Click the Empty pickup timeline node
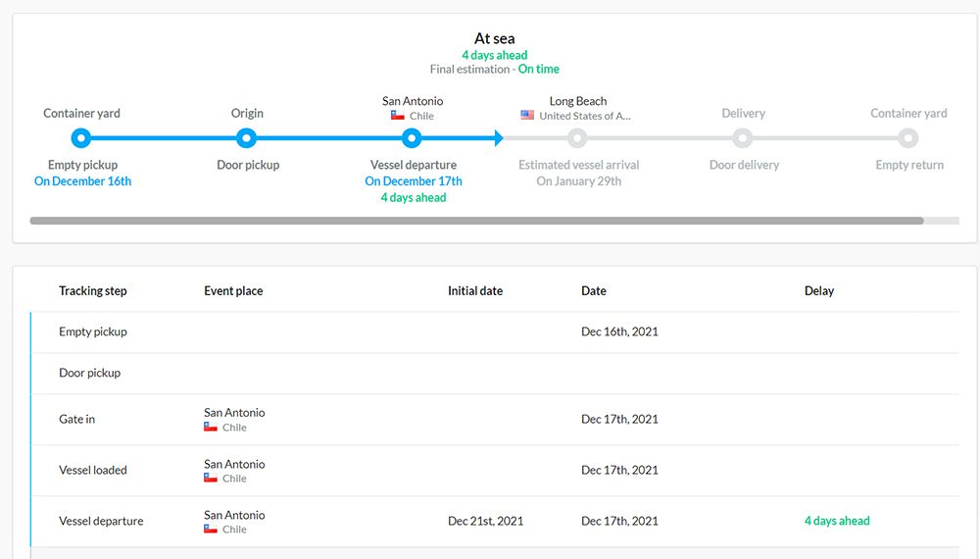 80,138
